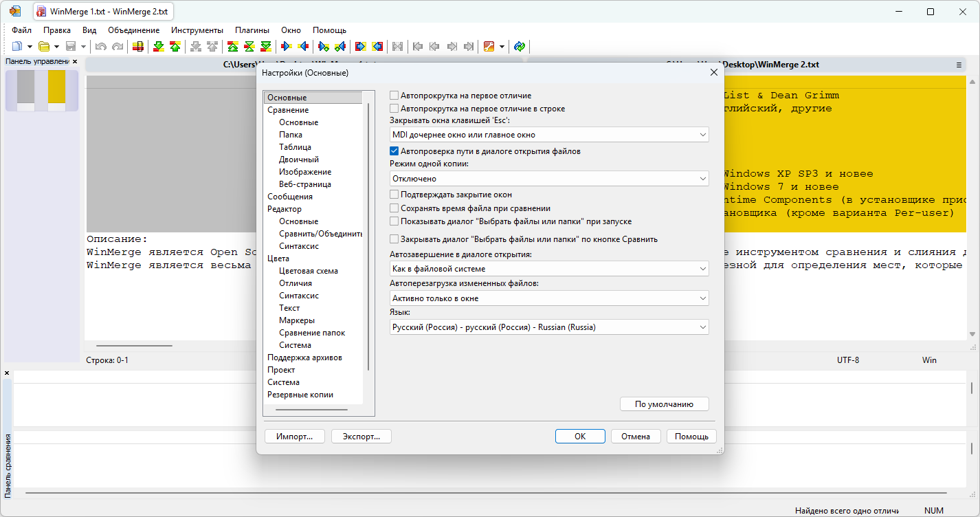Viewport: 980px width, 517px height.
Task: Click the Next difference green arrow icon
Action: tap(159, 46)
